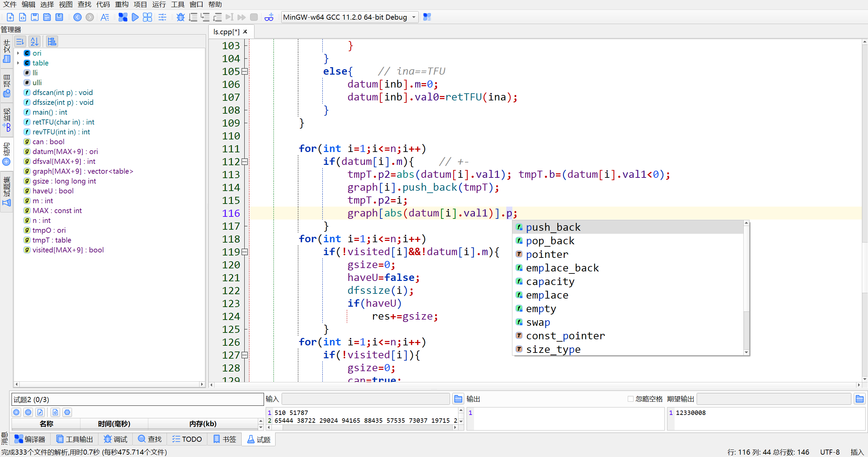Screen dimensions: 868x457
Task: Collapse the code fold at line 119
Action: coord(245,252)
